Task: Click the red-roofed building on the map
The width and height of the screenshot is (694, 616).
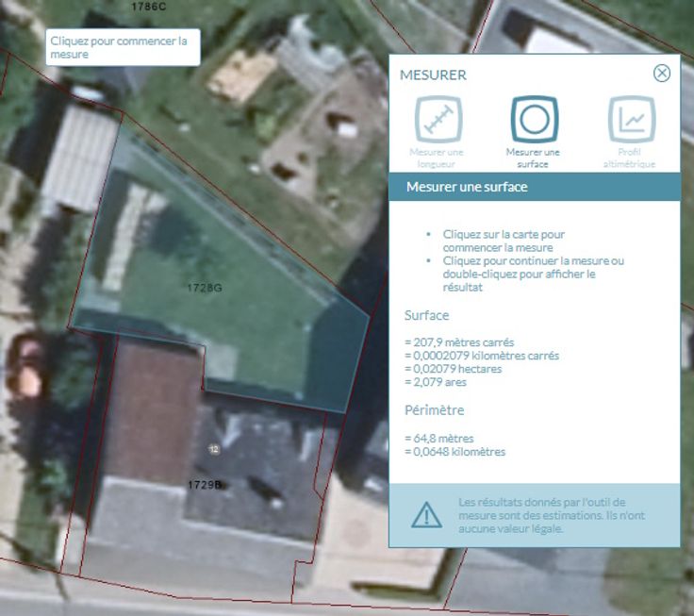Action: [154, 396]
